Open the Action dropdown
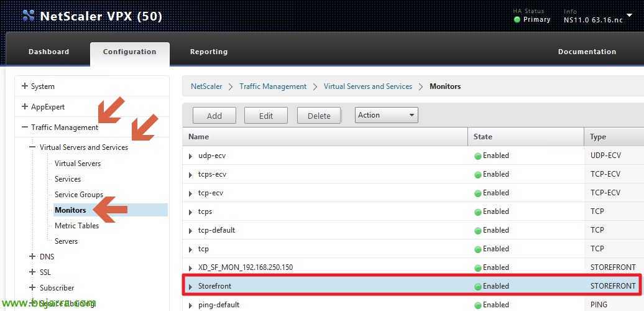Viewport: 644px width, 311px height. point(387,115)
